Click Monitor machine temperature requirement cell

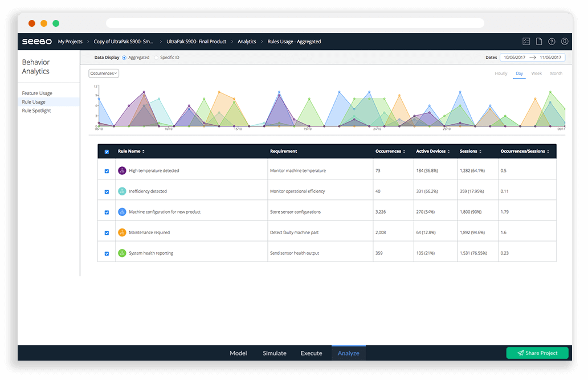coord(298,171)
